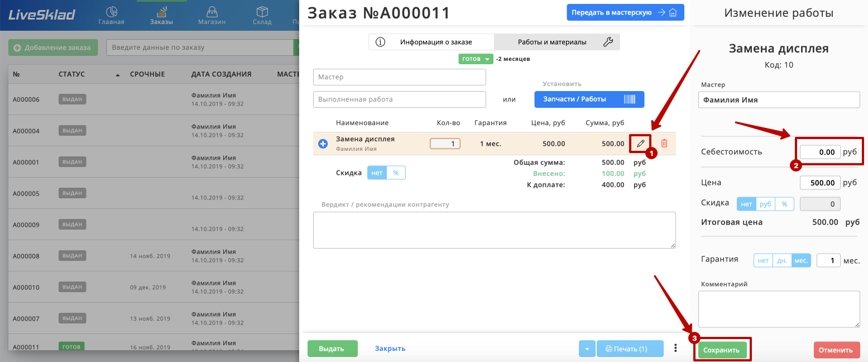Set warranty unit to мес.

click(801, 260)
